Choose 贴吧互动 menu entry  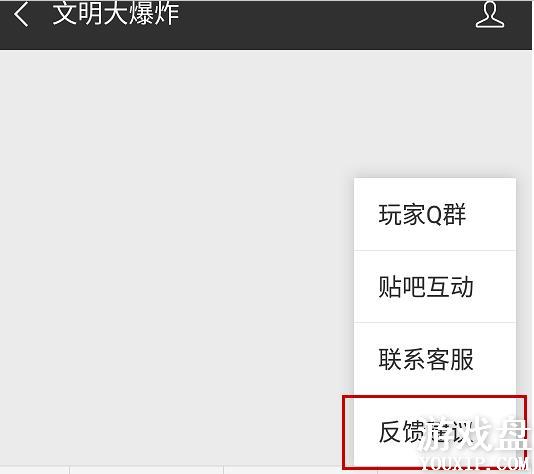(x=435, y=287)
